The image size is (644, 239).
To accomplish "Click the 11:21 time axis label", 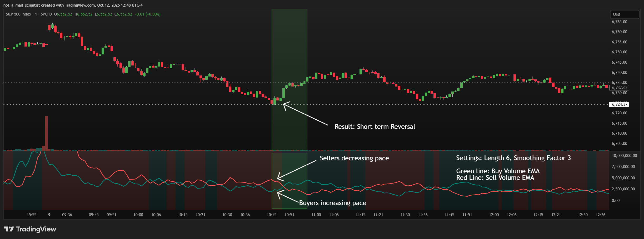I will pyautogui.click(x=378, y=215).
